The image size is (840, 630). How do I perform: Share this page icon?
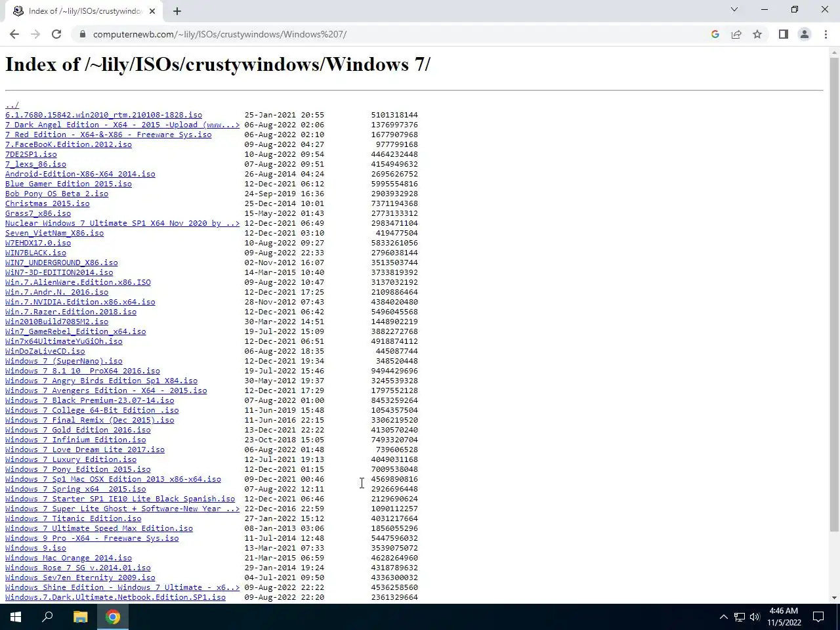tap(736, 34)
